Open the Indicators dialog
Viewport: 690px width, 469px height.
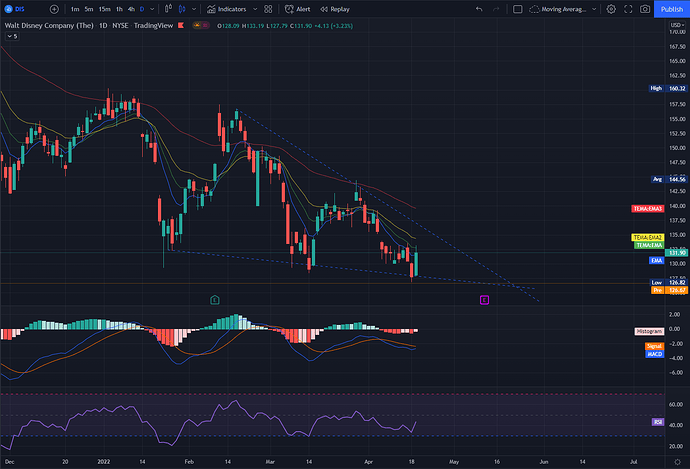[227, 9]
